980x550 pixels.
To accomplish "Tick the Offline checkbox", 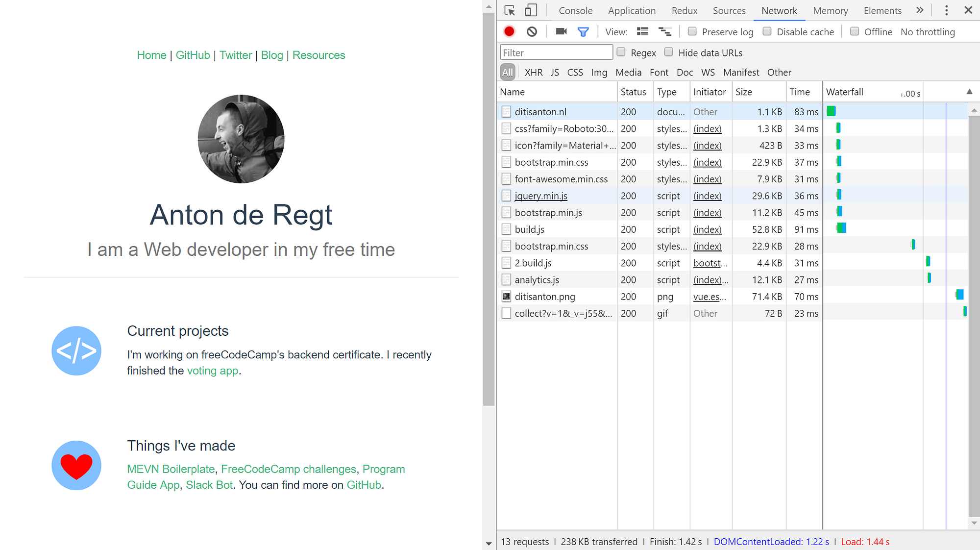I will coord(855,31).
